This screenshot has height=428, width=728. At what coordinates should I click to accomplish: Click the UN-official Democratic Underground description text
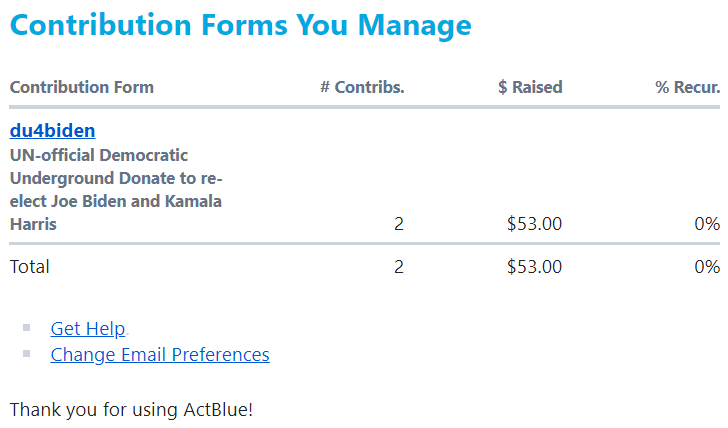pos(115,190)
